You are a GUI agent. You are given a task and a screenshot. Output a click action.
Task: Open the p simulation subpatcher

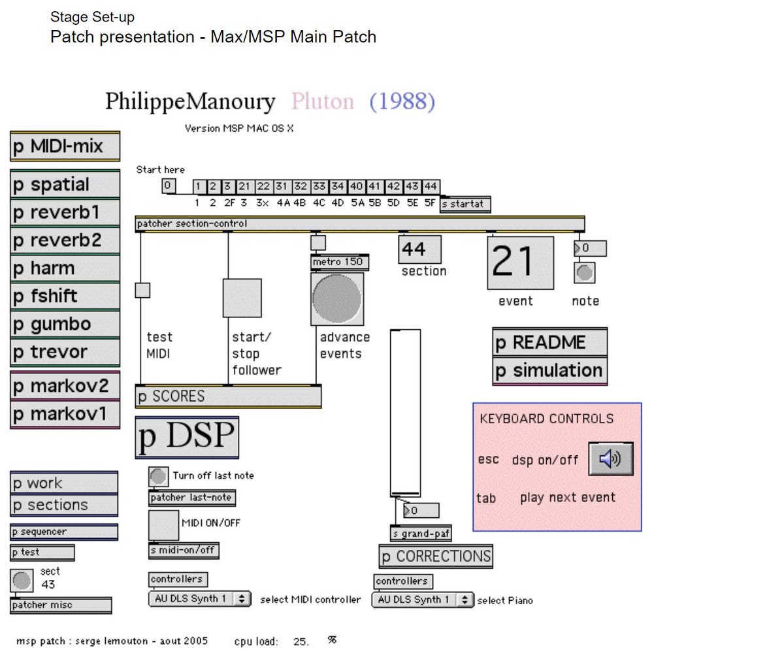(x=549, y=370)
